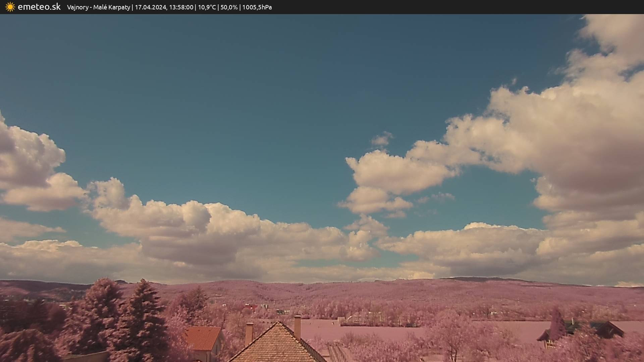Click the emeteo.sk site name
This screenshot has width=644, height=362.
tap(39, 7)
